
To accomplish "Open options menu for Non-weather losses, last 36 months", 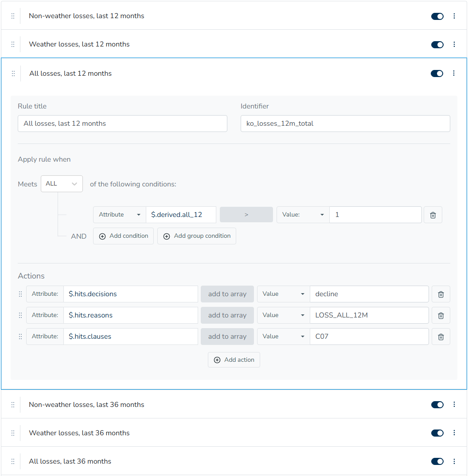I will [x=454, y=404].
